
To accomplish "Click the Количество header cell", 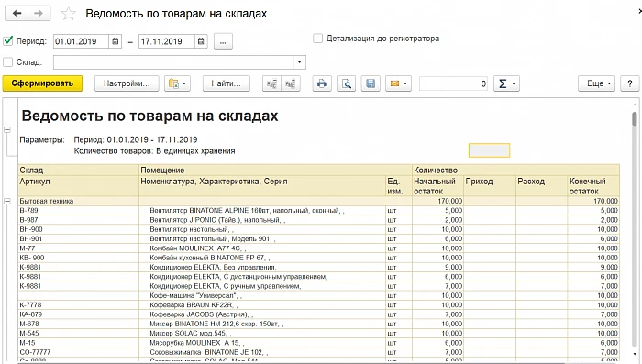I will tap(515, 170).
